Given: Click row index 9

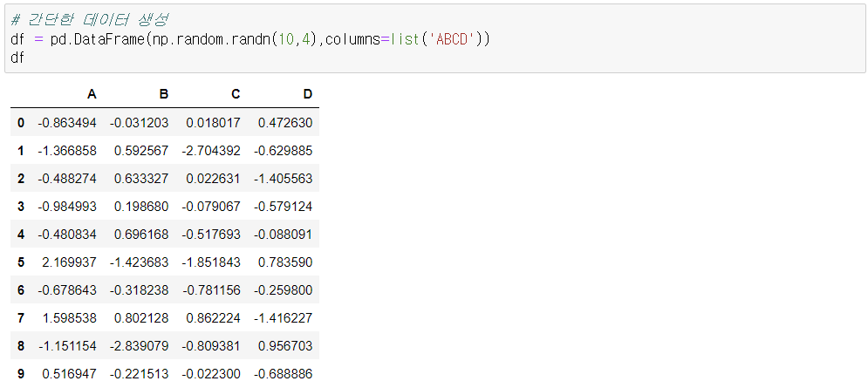Looking at the screenshot, I should (21, 374).
